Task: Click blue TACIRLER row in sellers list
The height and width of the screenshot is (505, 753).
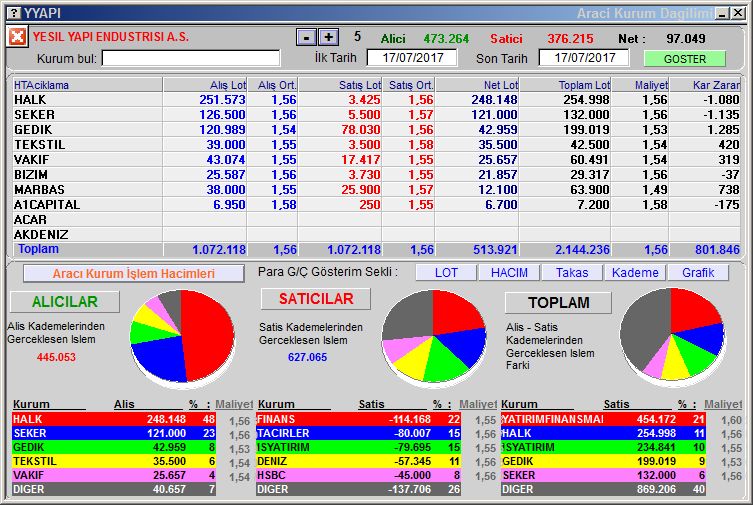Action: tap(359, 433)
